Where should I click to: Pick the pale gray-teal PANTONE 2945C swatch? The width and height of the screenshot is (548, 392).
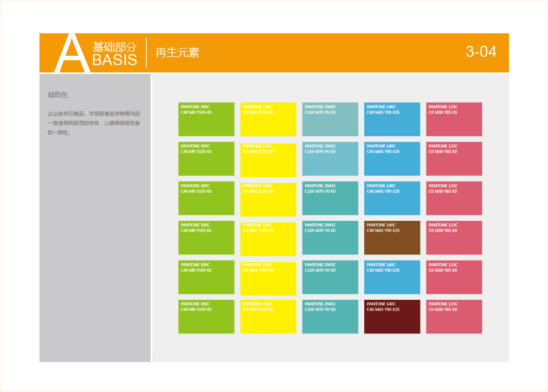[330, 119]
